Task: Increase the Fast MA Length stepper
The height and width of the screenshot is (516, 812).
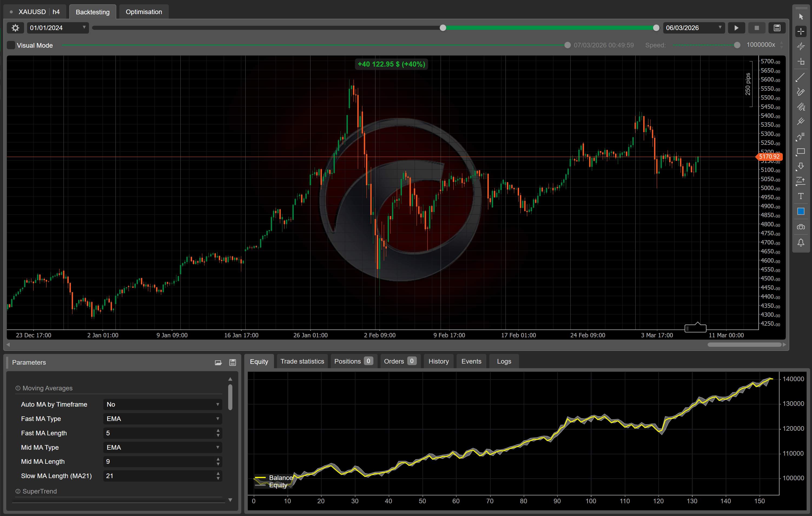Action: (218, 431)
